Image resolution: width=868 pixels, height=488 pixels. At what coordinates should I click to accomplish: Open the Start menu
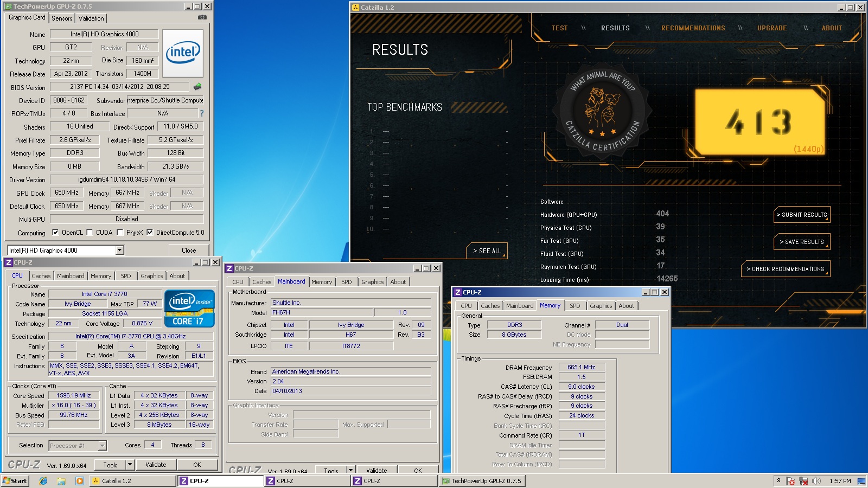pos(15,481)
